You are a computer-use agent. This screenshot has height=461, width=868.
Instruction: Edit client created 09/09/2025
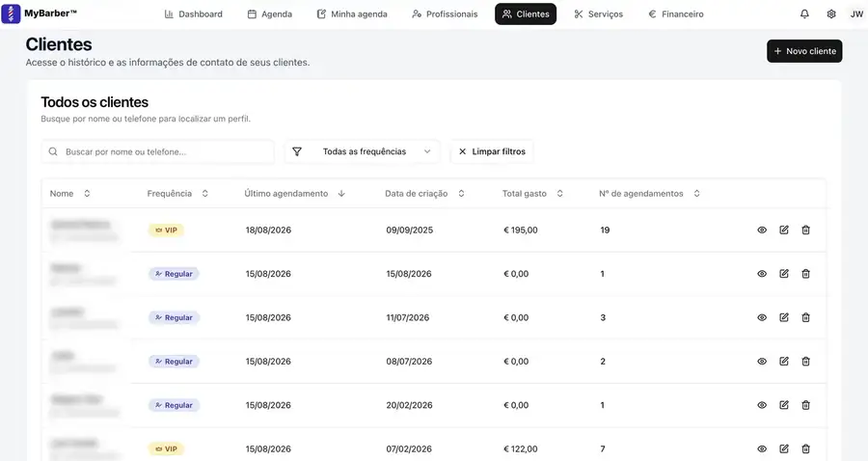(x=784, y=230)
